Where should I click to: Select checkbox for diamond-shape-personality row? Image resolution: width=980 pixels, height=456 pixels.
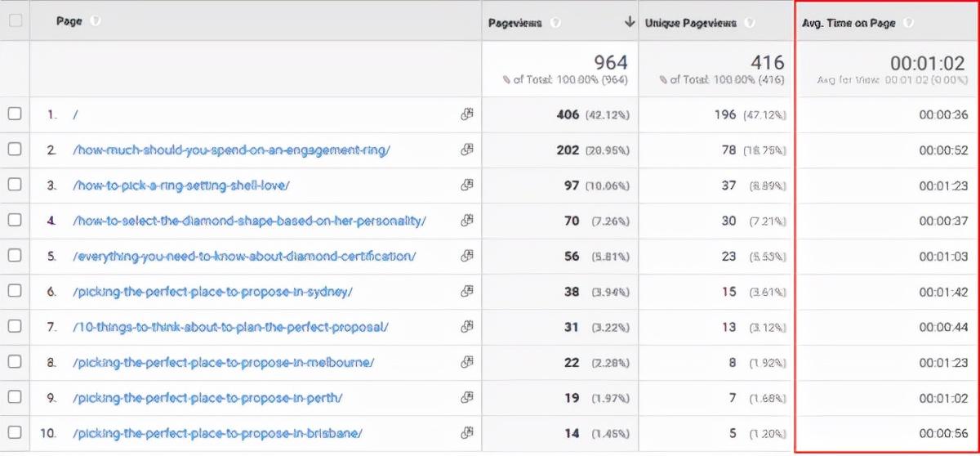pyautogui.click(x=15, y=220)
